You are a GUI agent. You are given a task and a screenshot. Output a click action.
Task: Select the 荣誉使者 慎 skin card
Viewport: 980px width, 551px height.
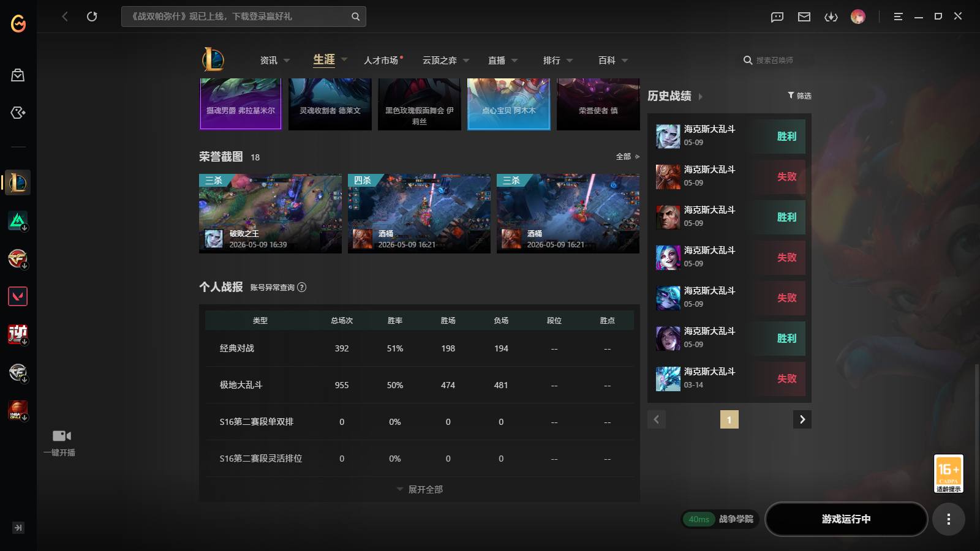[x=598, y=103]
